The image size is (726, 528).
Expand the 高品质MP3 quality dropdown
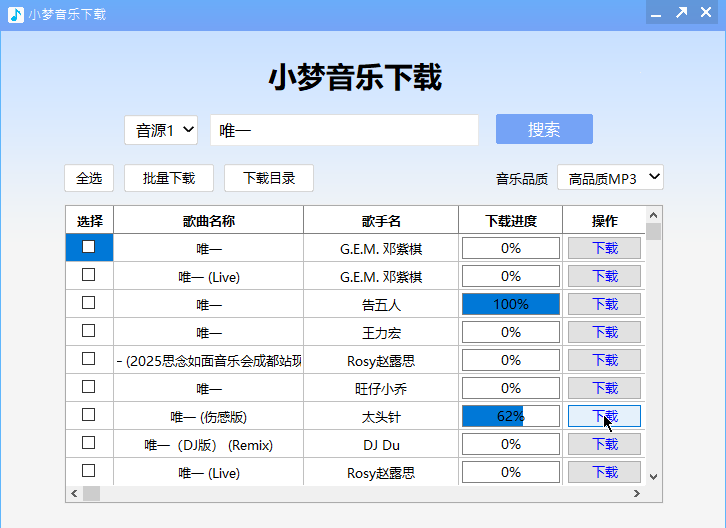tap(610, 178)
